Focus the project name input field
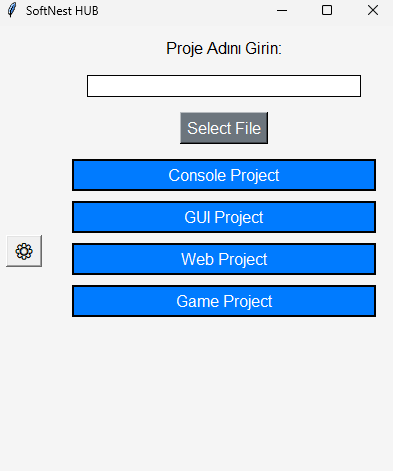This screenshot has height=471, width=393. (x=224, y=86)
